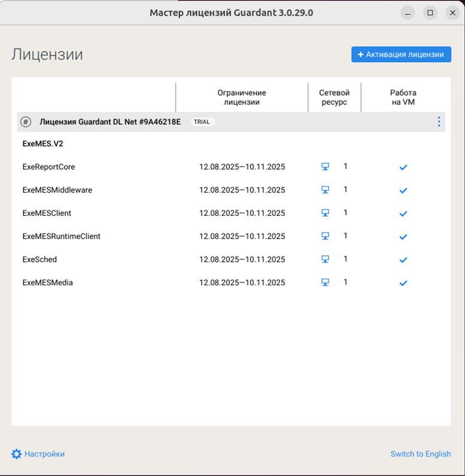This screenshot has width=465, height=476.
Task: Click the network monitor icon in ExeReportCore row
Action: [x=326, y=167]
